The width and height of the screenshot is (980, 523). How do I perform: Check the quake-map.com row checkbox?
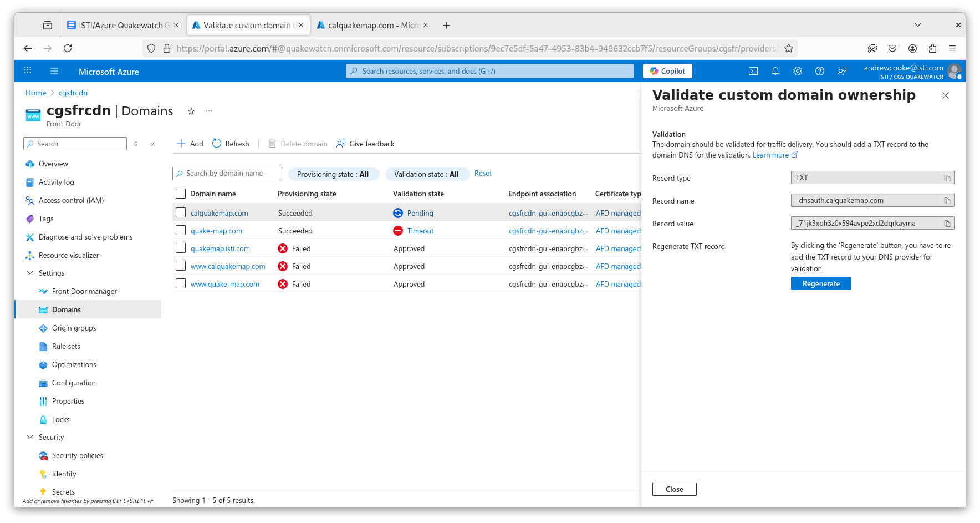point(180,230)
